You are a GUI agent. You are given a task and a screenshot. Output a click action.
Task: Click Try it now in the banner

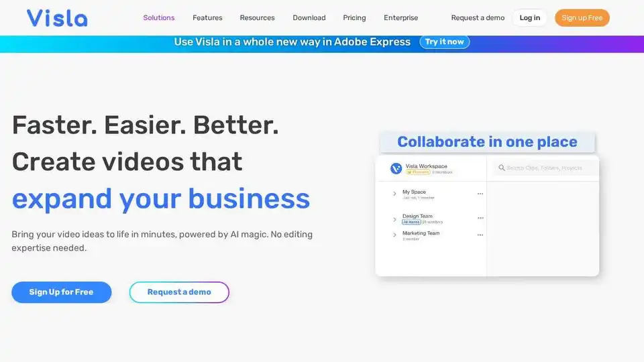click(x=444, y=42)
